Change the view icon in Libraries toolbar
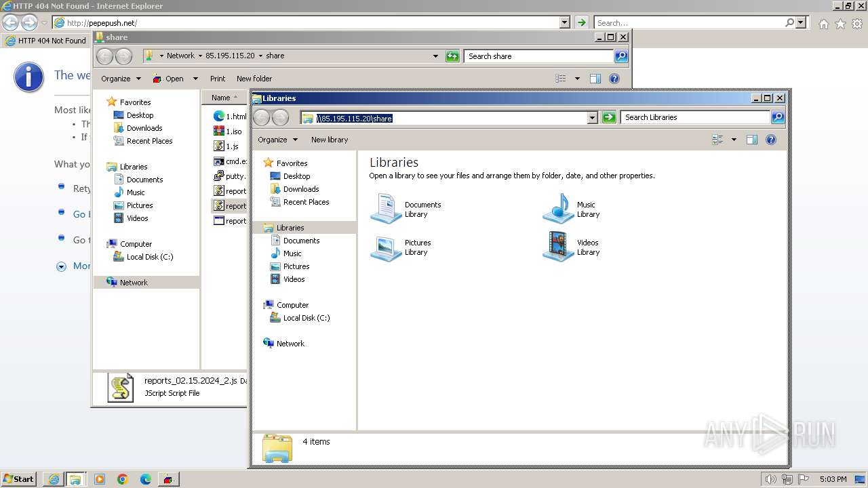This screenshot has height=488, width=868. 717,140
